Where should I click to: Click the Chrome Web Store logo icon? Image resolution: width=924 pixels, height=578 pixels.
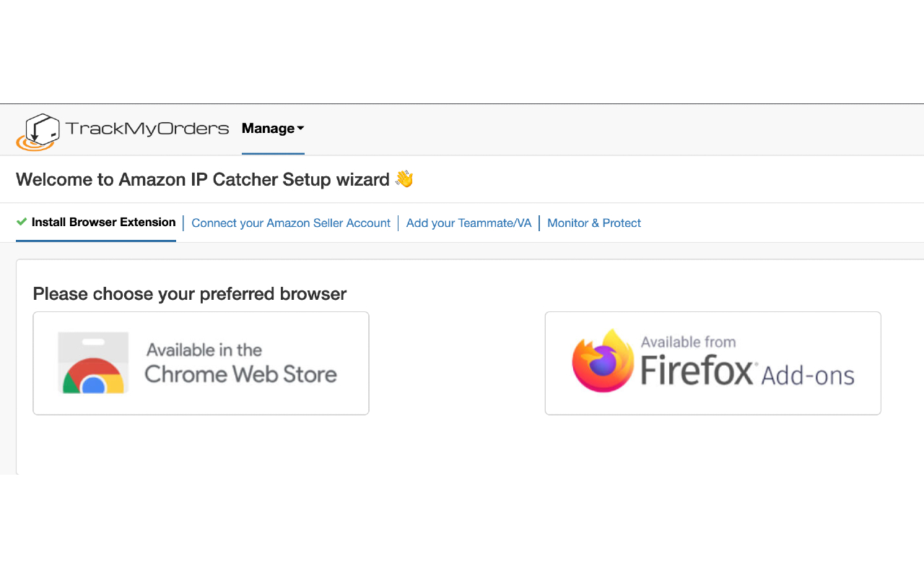(93, 363)
